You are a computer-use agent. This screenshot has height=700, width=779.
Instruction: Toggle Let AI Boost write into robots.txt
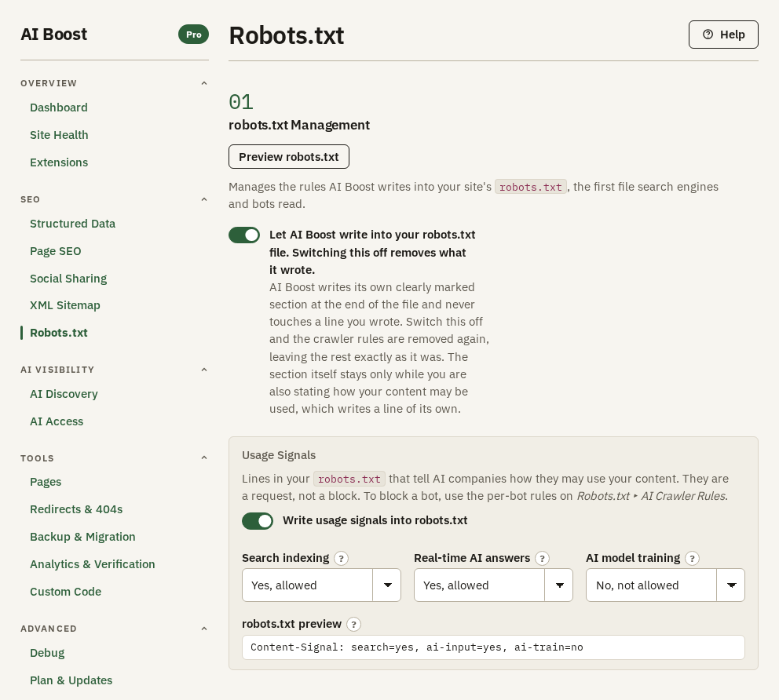click(x=244, y=235)
